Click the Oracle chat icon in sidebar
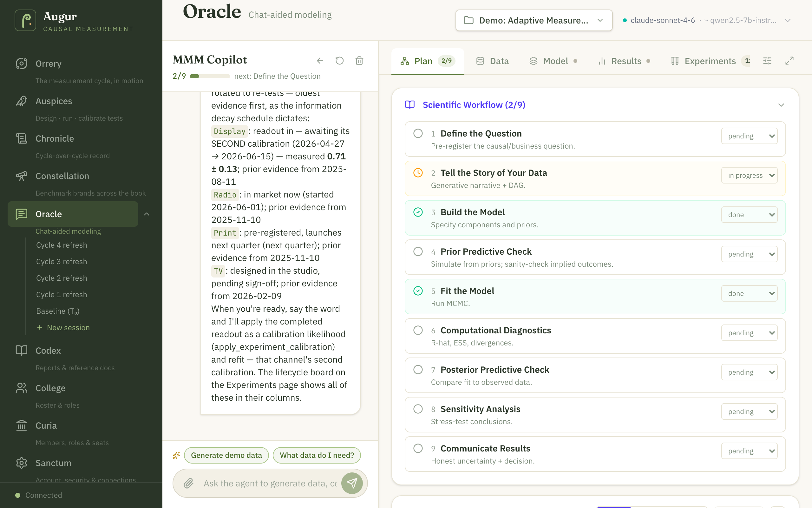 tap(22, 214)
